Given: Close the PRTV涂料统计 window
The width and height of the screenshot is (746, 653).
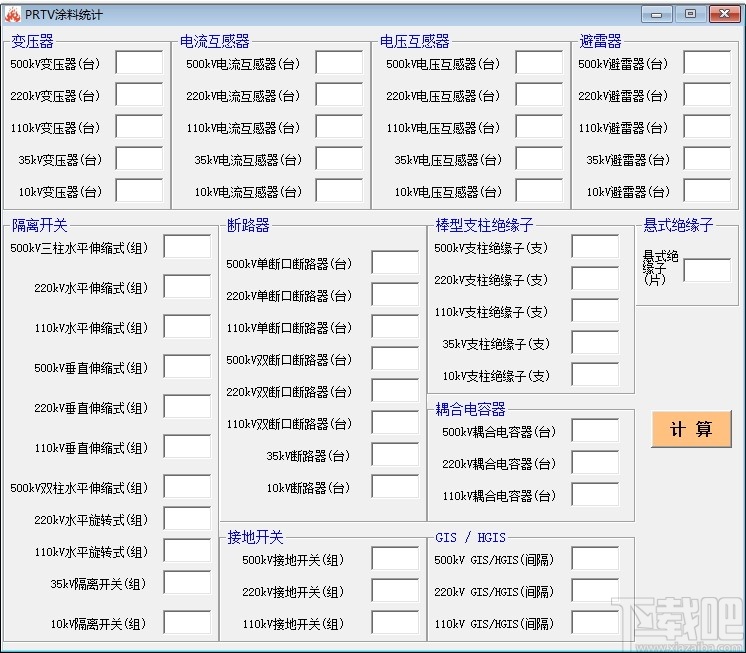Looking at the screenshot, I should [x=725, y=14].
